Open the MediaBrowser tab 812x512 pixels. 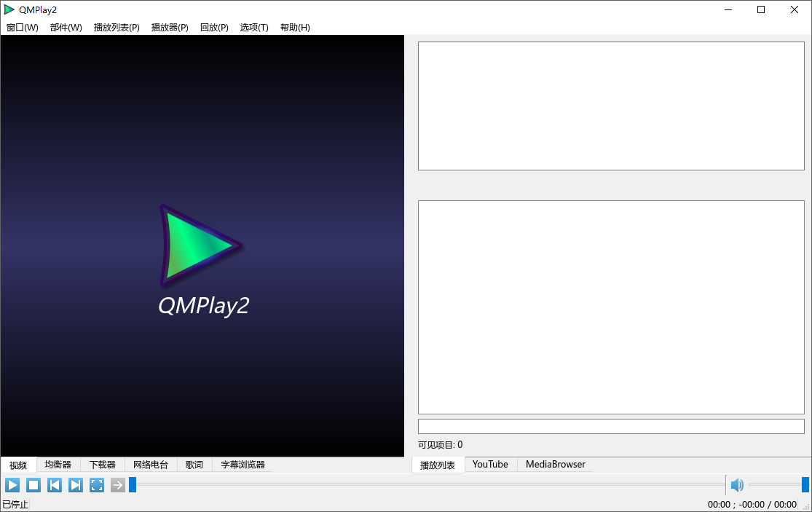pos(556,465)
